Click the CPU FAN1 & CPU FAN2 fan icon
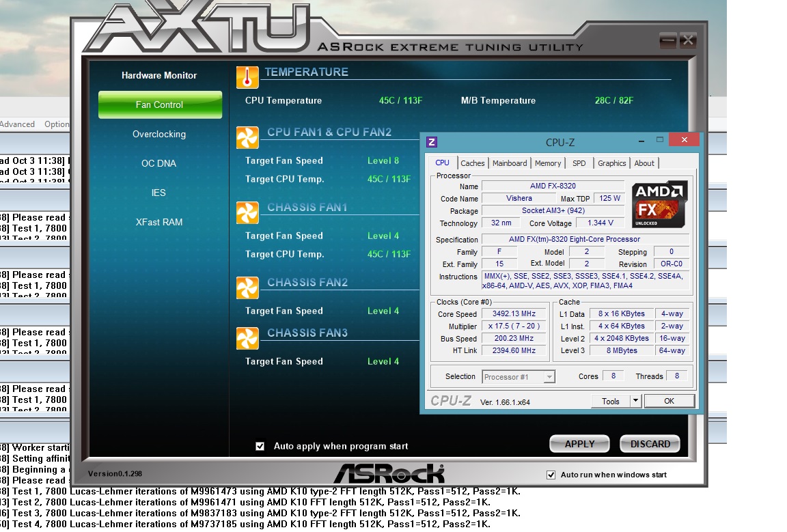The width and height of the screenshot is (787, 532). (x=247, y=137)
